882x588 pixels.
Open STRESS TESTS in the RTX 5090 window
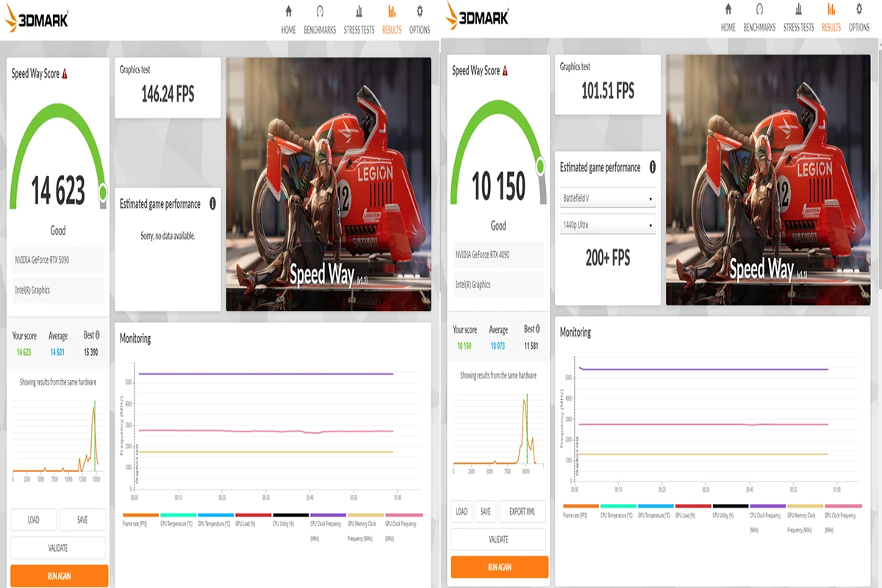pyautogui.click(x=359, y=21)
